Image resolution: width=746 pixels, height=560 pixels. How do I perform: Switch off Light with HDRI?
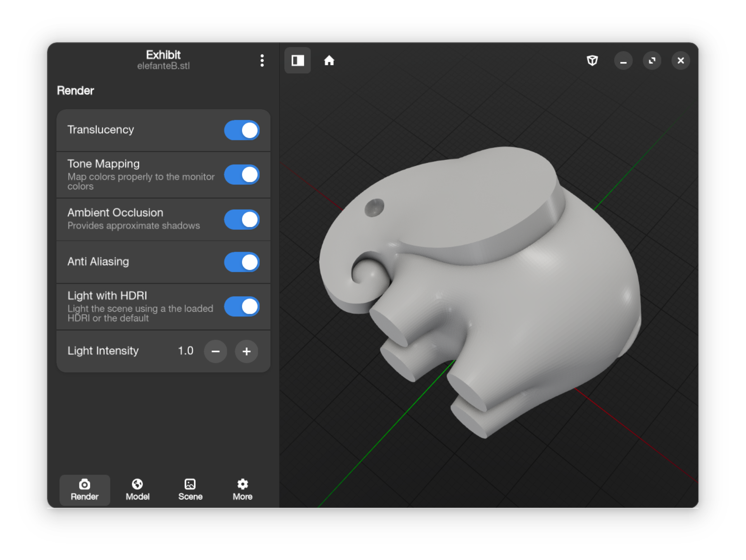pos(242,306)
